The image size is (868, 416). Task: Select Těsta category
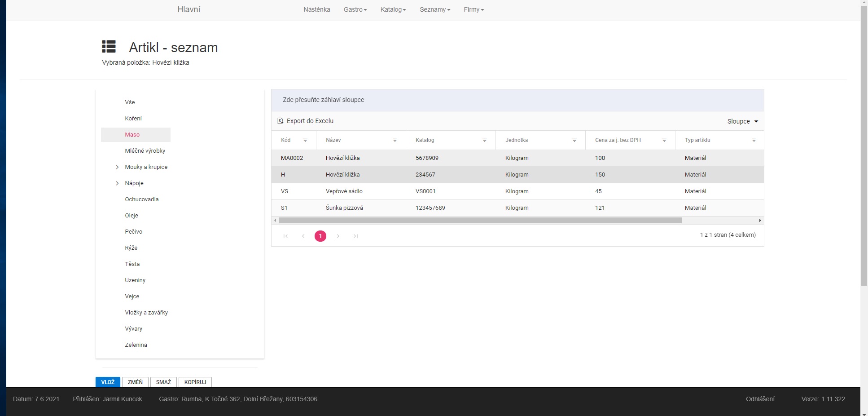[132, 264]
